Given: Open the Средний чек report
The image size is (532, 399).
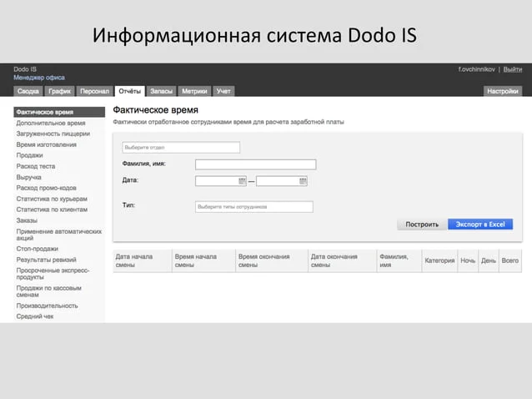Looking at the screenshot, I should click(x=35, y=316).
